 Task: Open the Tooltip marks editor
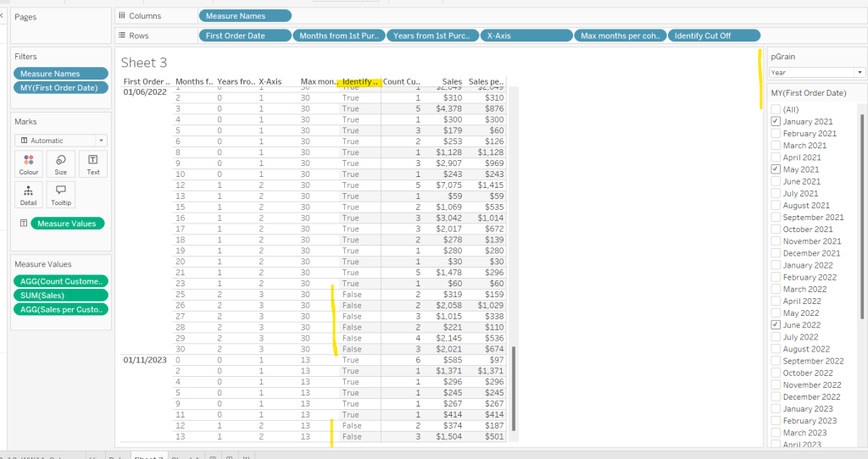click(x=61, y=195)
